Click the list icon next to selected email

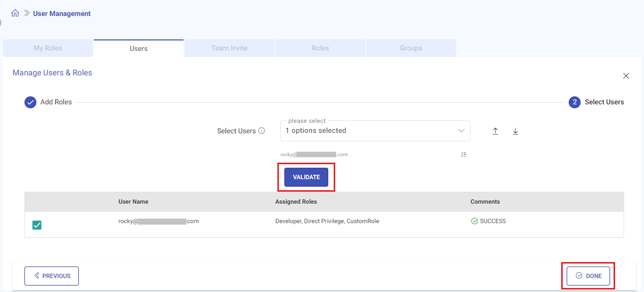pyautogui.click(x=464, y=155)
